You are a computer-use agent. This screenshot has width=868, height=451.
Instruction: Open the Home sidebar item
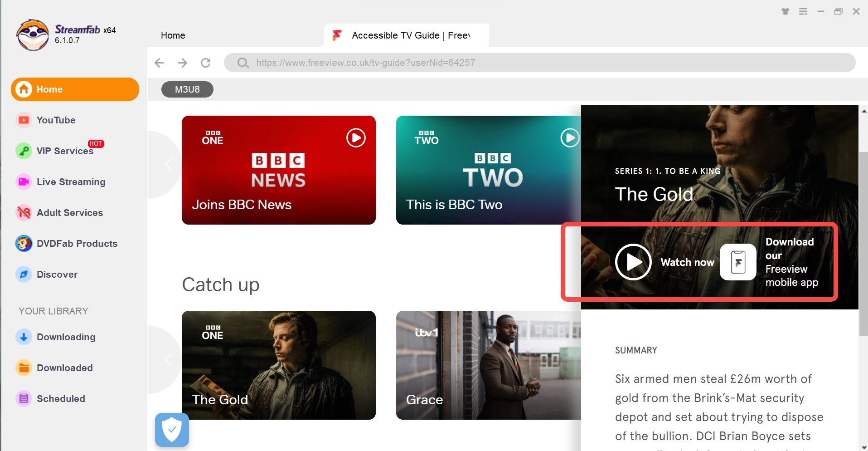[75, 89]
